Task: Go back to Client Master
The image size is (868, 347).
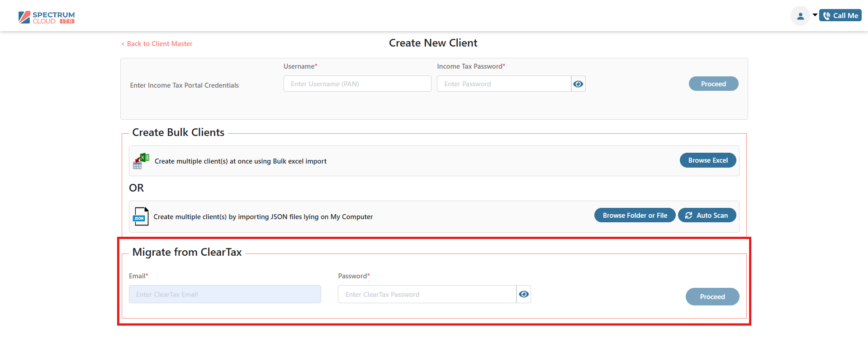Action: [x=157, y=44]
